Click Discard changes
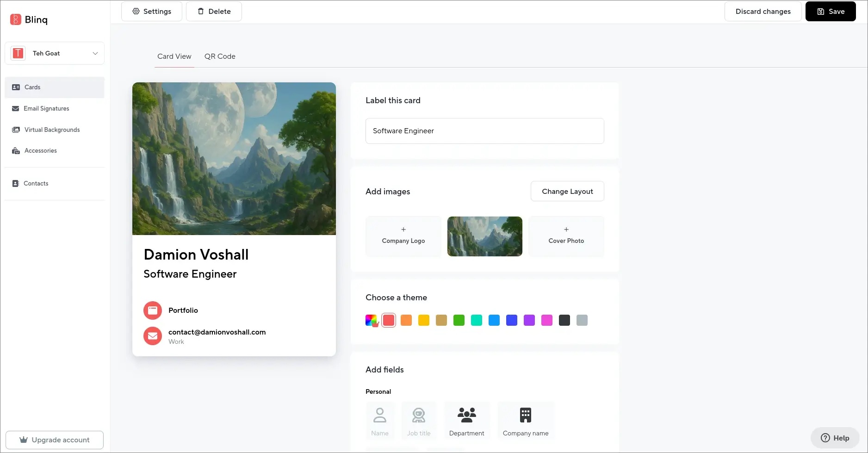The height and width of the screenshot is (453, 868). [763, 11]
